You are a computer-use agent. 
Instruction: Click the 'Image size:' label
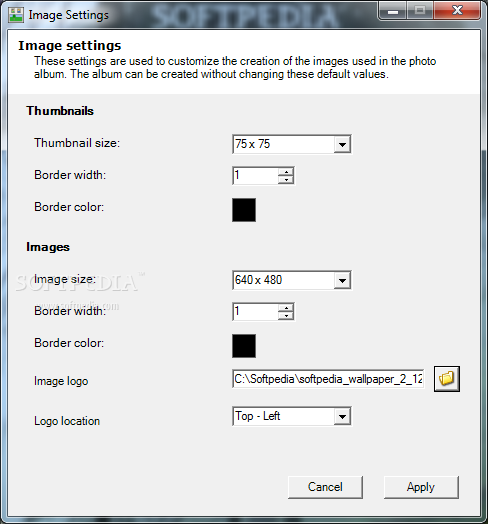(65, 279)
